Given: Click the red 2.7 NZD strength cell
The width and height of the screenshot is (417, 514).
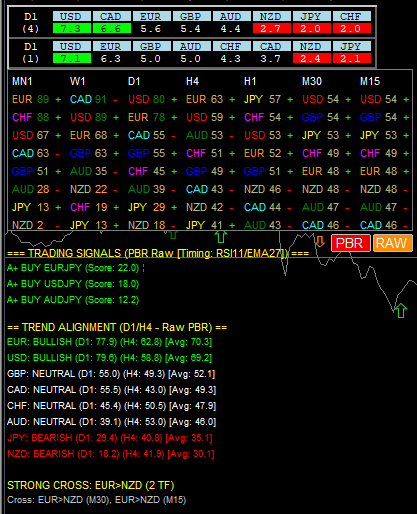Looking at the screenshot, I should click(x=272, y=29).
